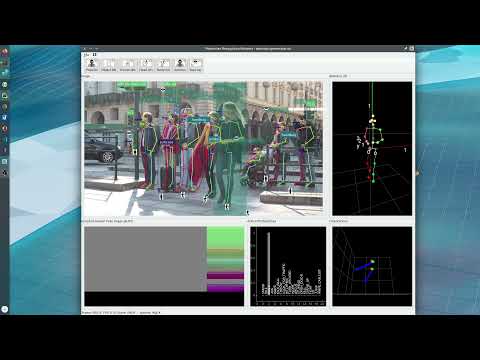Viewport: 480px width, 360px height.
Task: Click the blue vectors 3D grid panel
Action: click(x=372, y=266)
